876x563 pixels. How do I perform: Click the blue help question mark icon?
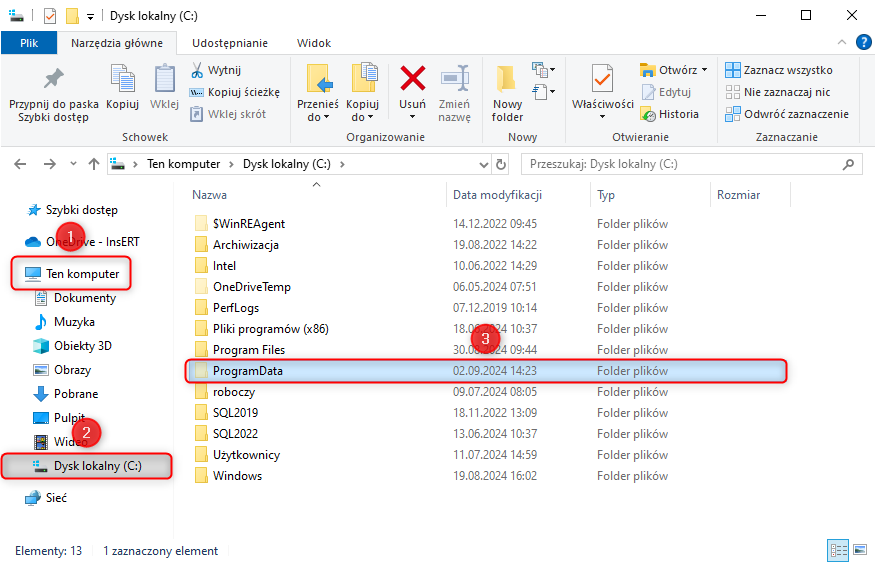click(x=864, y=42)
